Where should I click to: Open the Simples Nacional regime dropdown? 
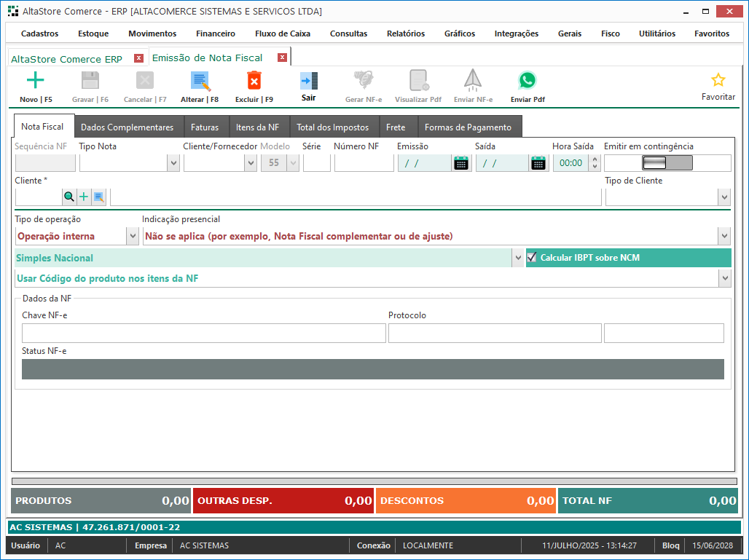click(518, 258)
